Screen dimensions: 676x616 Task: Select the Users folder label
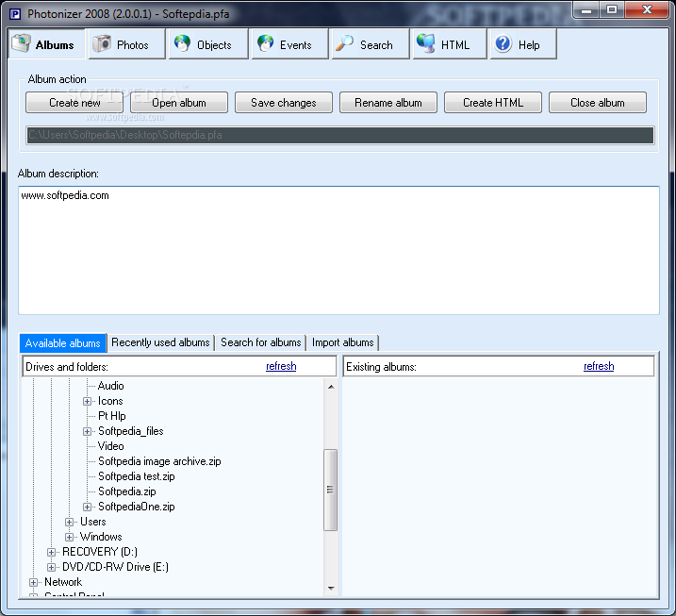(x=92, y=522)
